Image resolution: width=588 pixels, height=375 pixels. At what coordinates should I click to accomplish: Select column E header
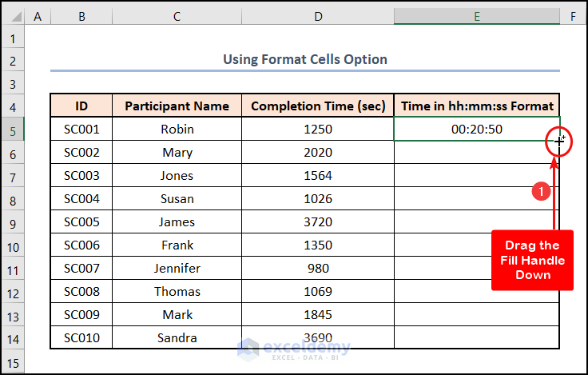click(476, 16)
